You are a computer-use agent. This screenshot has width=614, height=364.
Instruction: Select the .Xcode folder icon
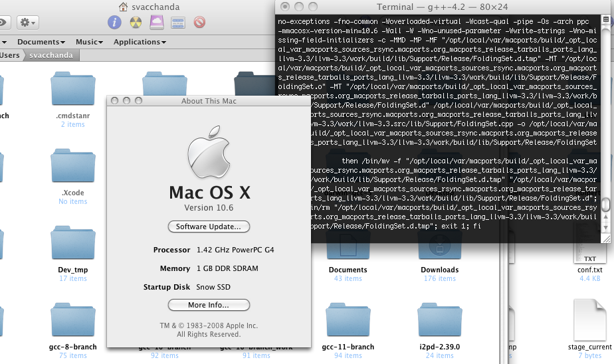(73, 165)
